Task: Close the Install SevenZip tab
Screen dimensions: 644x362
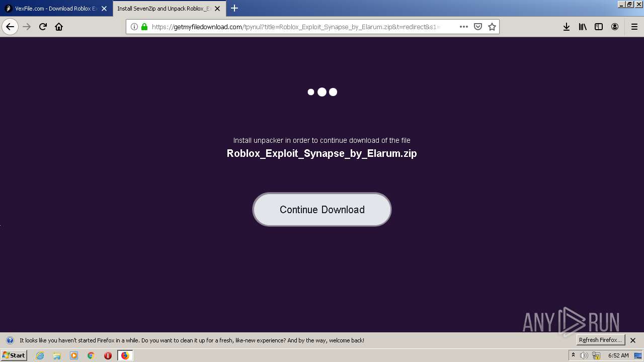Action: click(x=217, y=9)
